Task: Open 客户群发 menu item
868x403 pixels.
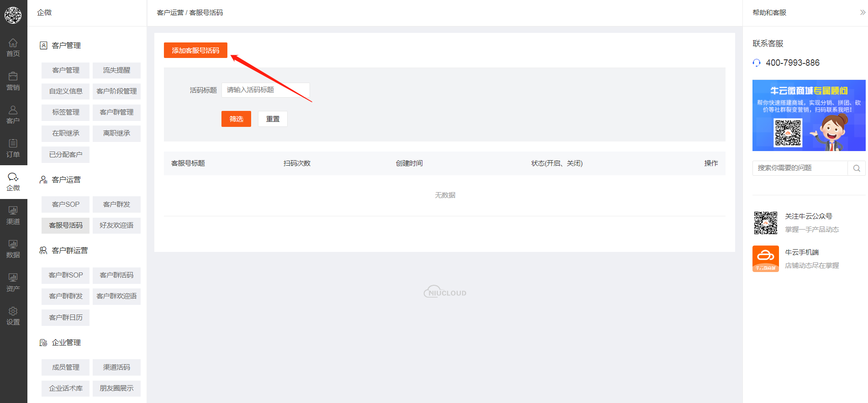Action: pos(116,204)
